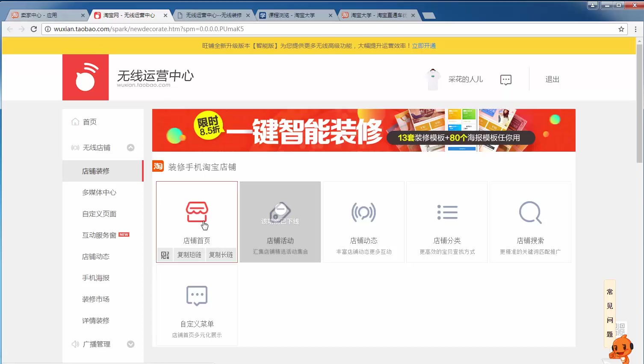
Task: Click the home icon beside 首页
Action: point(75,122)
